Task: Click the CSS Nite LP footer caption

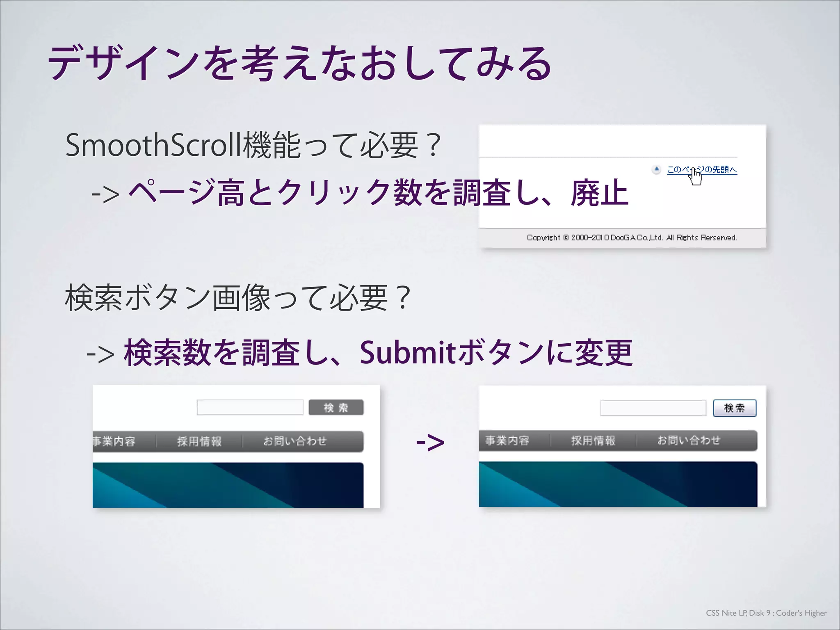Action: point(766,613)
